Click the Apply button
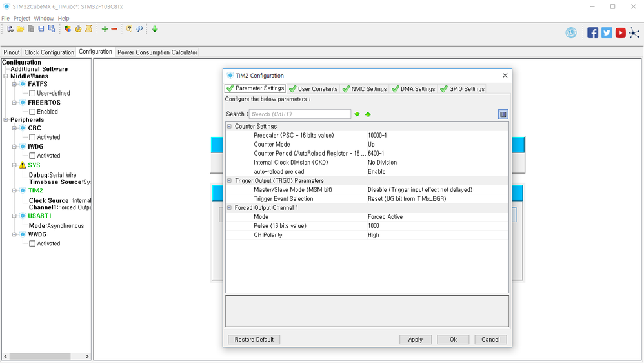This screenshot has width=644, height=363. (x=415, y=340)
